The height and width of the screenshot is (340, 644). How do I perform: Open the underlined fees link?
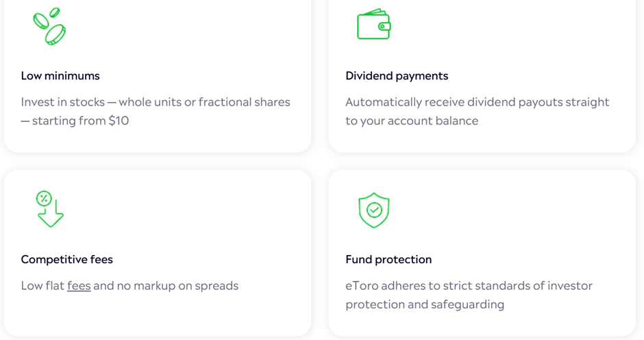tap(79, 286)
